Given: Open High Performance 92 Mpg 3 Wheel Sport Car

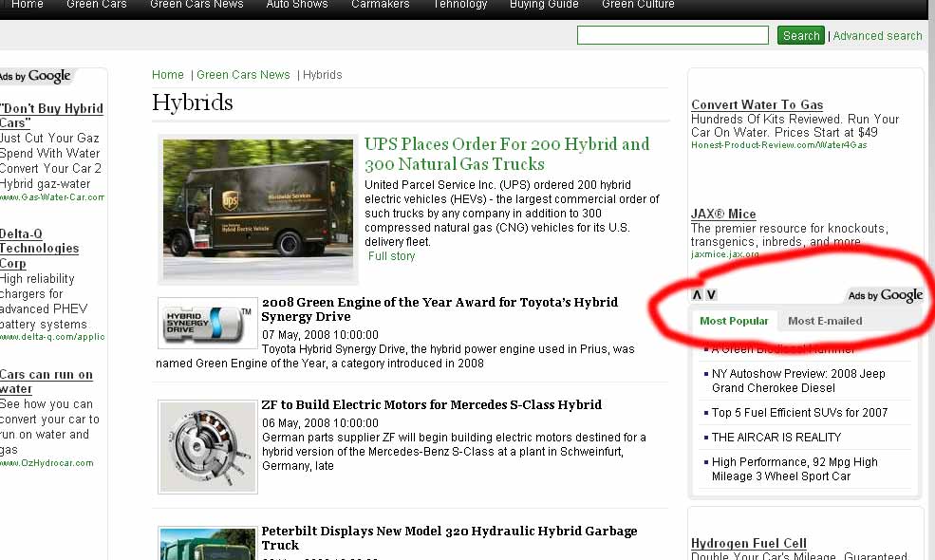Looking at the screenshot, I should pyautogui.click(x=795, y=469).
